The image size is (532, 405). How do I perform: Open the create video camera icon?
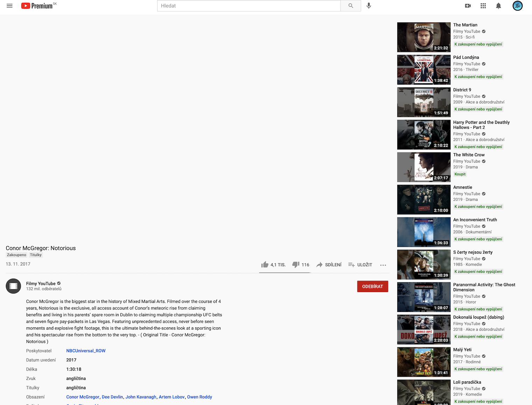468,6
